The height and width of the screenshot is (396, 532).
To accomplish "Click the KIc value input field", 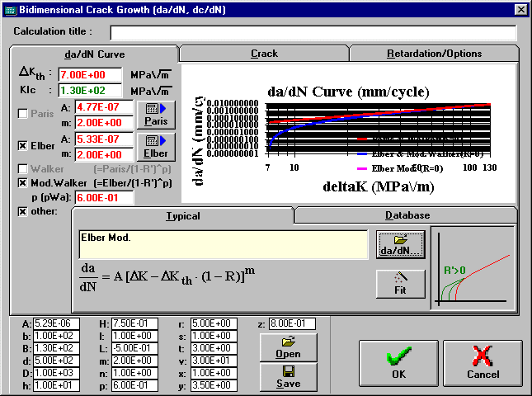I will tap(89, 90).
